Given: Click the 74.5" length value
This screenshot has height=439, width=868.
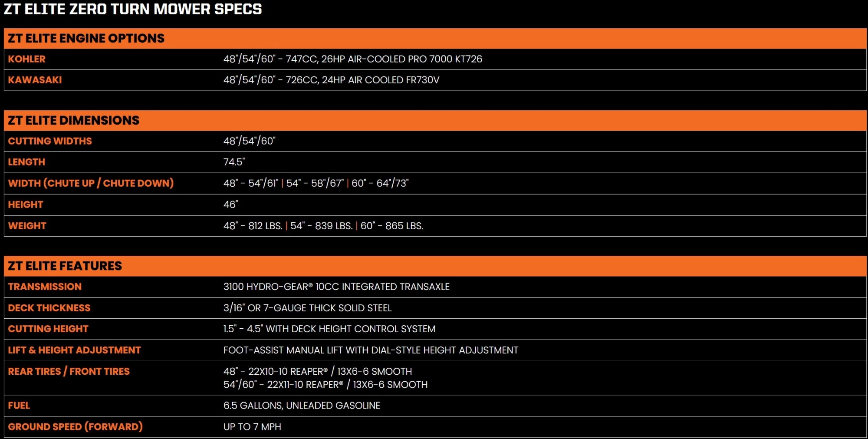Looking at the screenshot, I should tap(234, 162).
